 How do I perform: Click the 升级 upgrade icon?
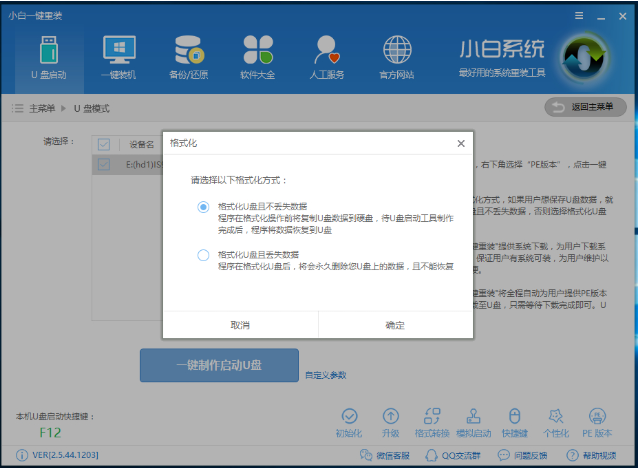pyautogui.click(x=390, y=421)
